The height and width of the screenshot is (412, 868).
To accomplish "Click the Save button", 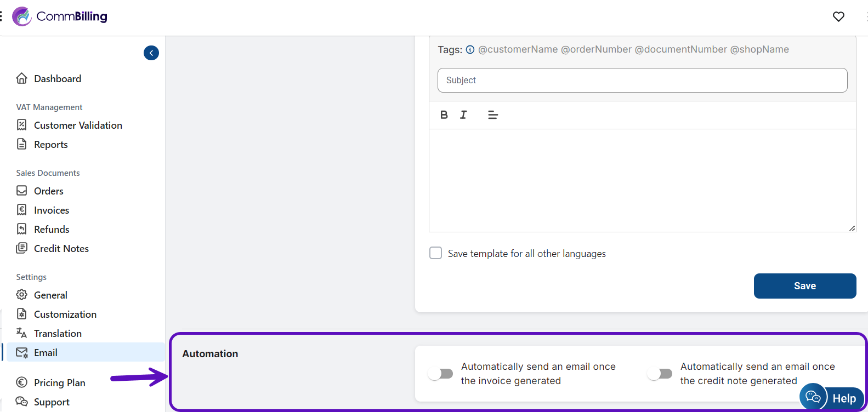I will point(804,286).
